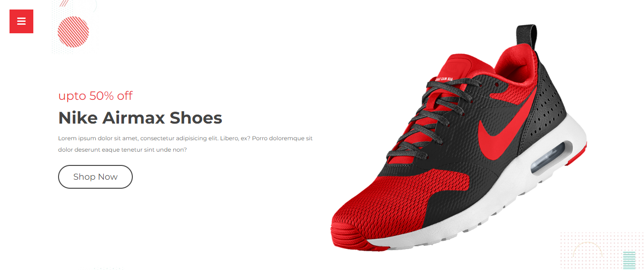Click the dotted pattern in bottom corner

(601, 250)
